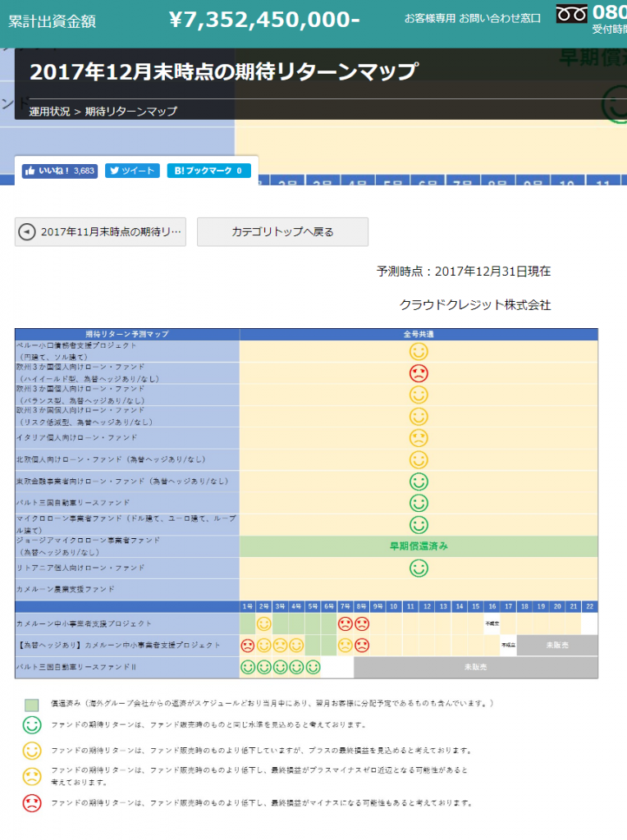
Task: Click the frowning yellow face for イタリア個人向けローン・ファンド
Action: click(419, 438)
